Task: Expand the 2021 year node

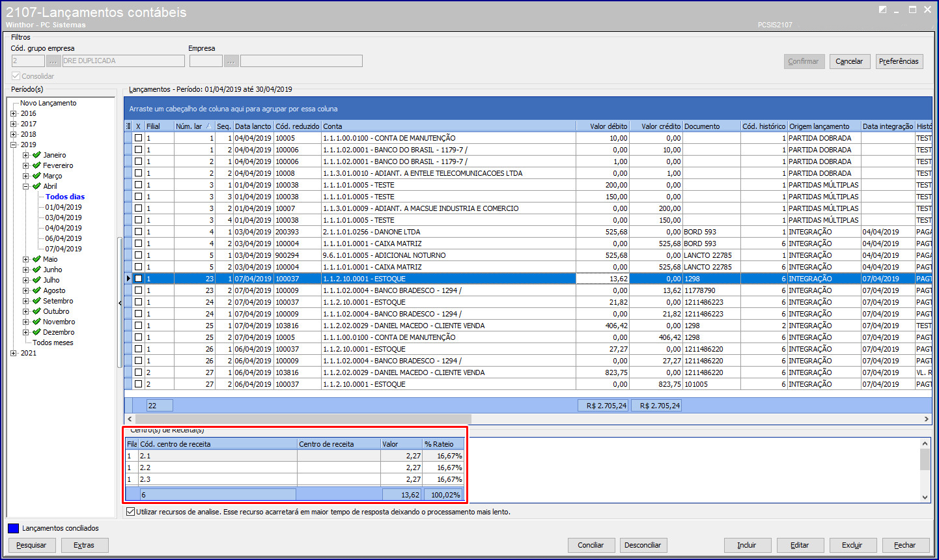Action: [14, 353]
